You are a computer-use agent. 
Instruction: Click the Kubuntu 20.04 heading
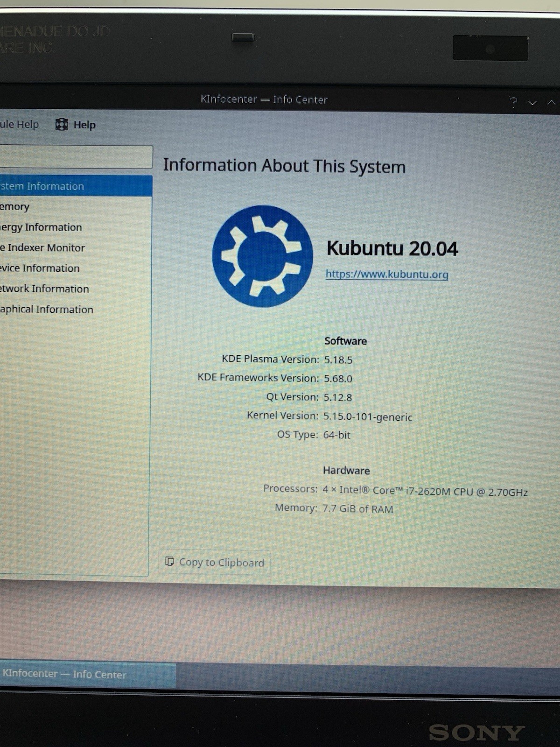(392, 248)
